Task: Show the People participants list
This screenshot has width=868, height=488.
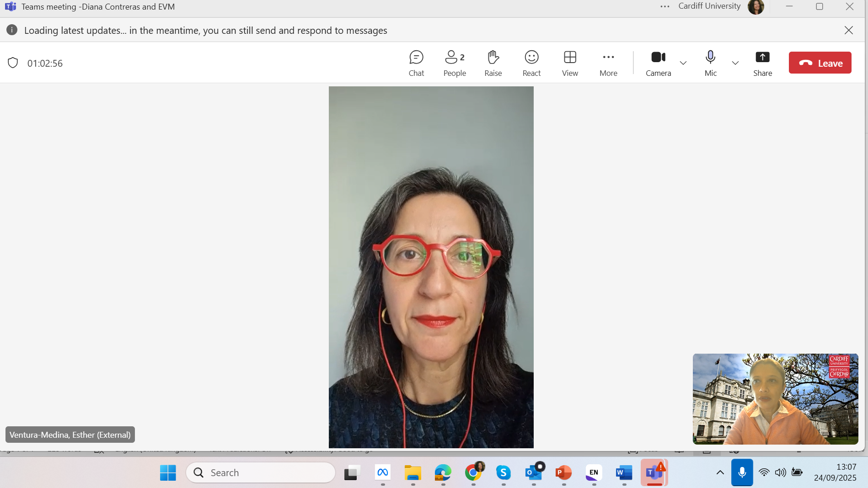Action: coord(454,63)
